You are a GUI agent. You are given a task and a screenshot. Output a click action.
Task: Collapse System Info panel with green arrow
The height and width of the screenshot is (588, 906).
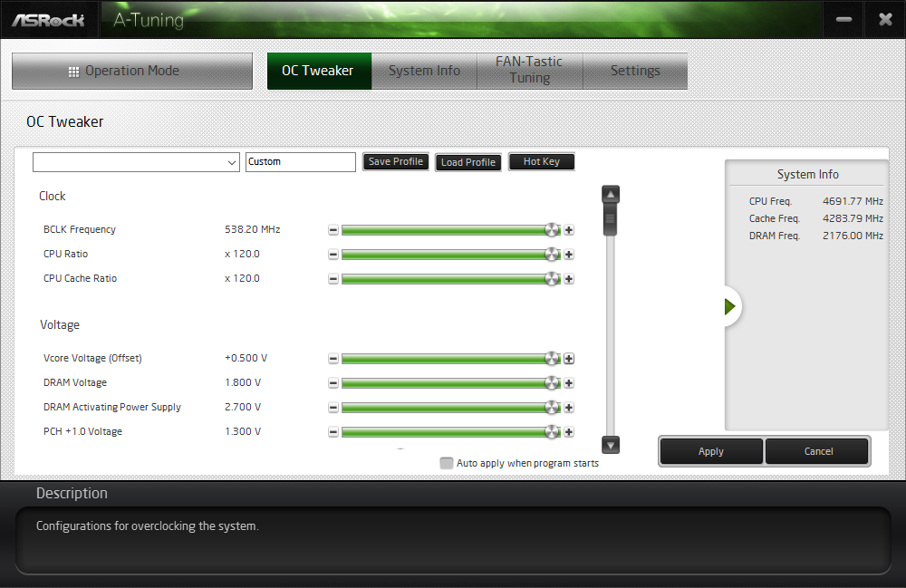pos(729,307)
